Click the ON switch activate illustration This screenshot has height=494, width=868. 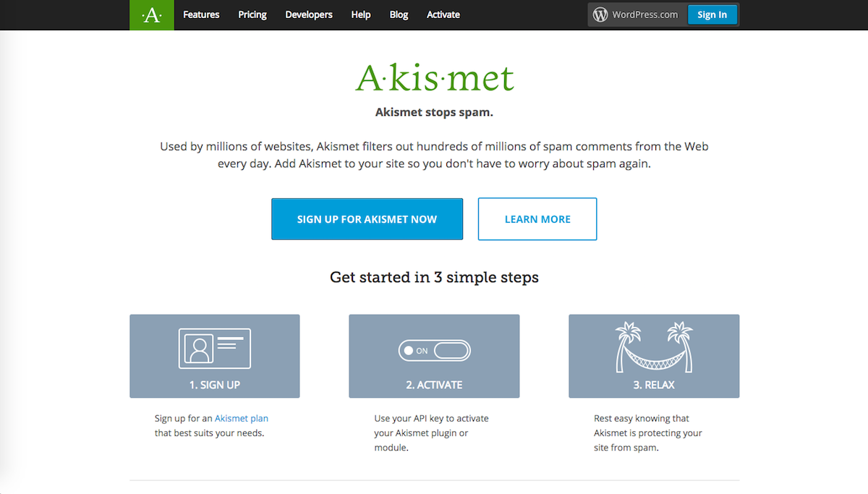pos(434,351)
